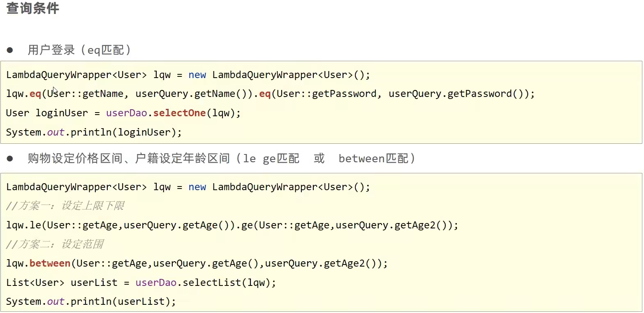The height and width of the screenshot is (313, 644).
Task: Click the loginUser variable declaration
Action: point(61,113)
